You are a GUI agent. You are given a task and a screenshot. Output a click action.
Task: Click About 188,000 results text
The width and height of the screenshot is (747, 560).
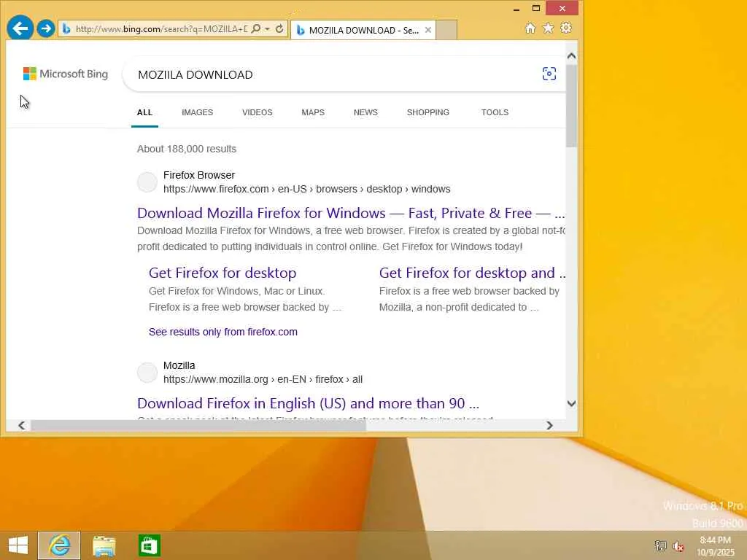(187, 149)
